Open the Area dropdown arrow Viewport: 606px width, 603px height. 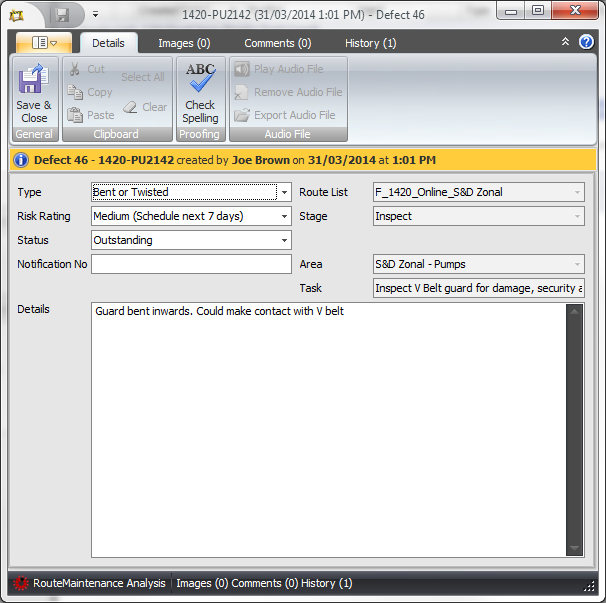(577, 264)
